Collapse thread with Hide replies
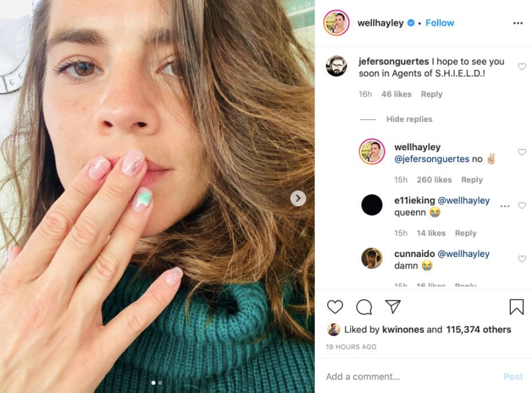Viewport: 532px width, 393px height. click(409, 119)
